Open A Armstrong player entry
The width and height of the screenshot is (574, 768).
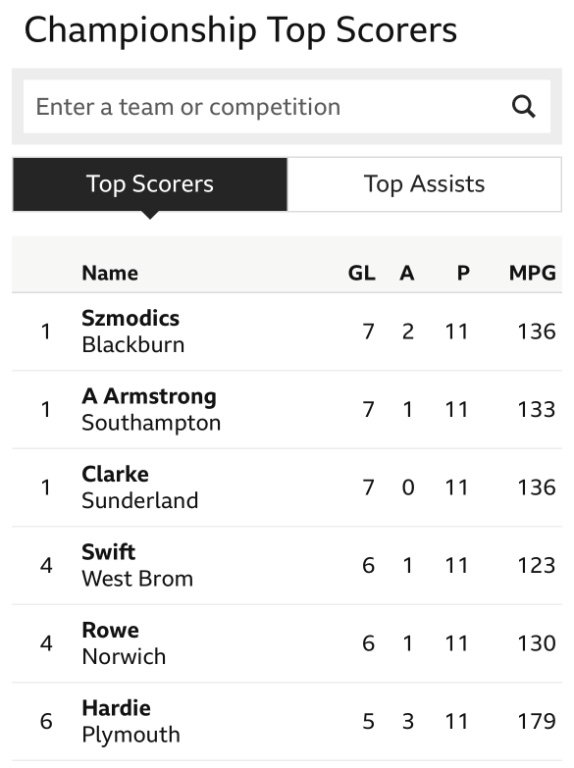(x=149, y=396)
